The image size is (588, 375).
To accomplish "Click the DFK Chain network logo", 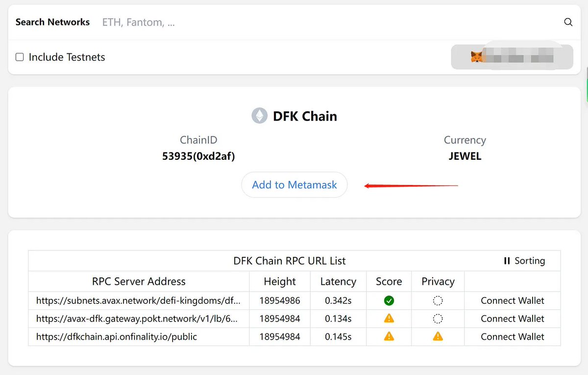I will [x=259, y=116].
